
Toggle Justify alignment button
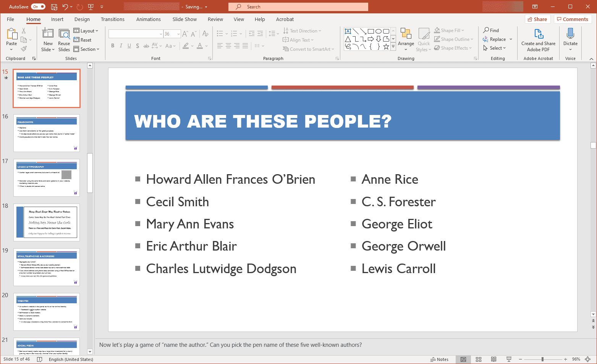[x=245, y=46]
